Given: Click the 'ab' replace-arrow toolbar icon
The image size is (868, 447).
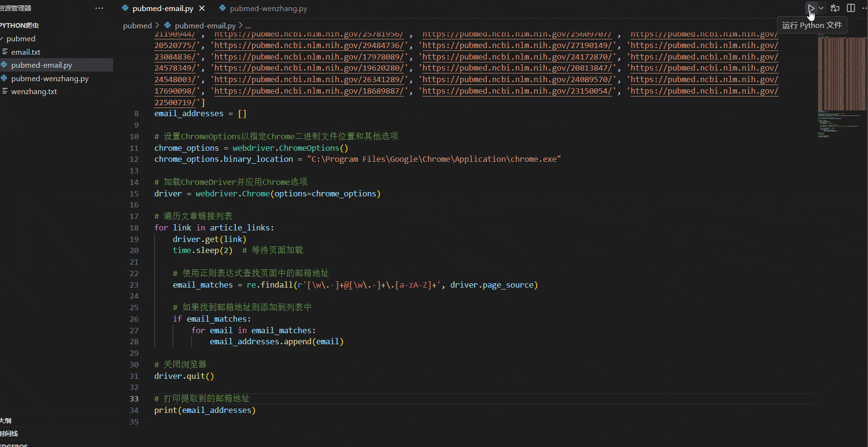Looking at the screenshot, I should 835,8.
